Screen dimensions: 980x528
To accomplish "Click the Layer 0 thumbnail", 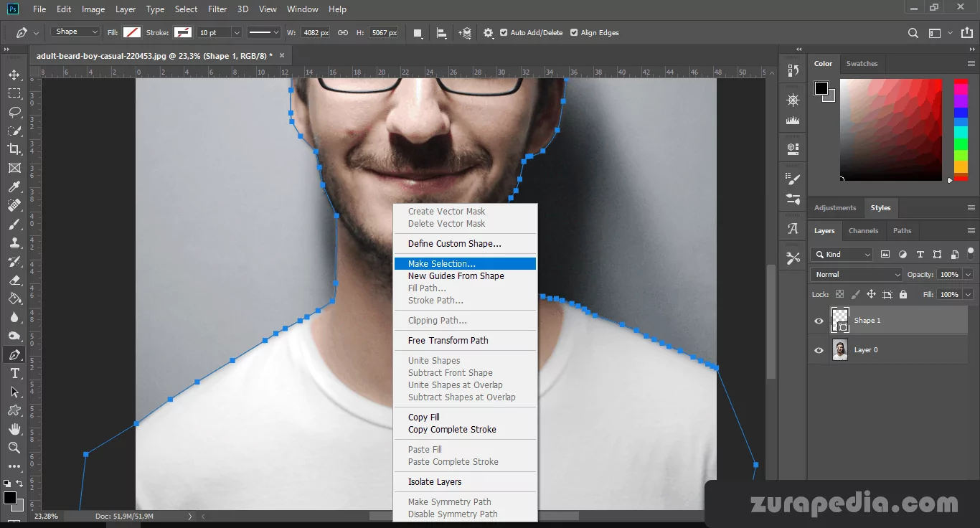I will (x=839, y=350).
